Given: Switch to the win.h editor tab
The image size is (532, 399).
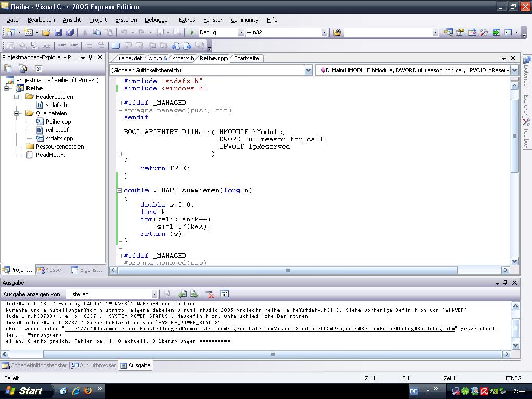Looking at the screenshot, I should pyautogui.click(x=157, y=58).
